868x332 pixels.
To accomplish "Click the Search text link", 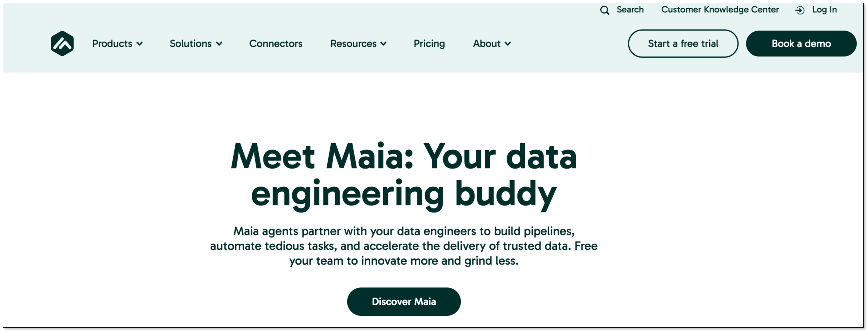I will (630, 10).
